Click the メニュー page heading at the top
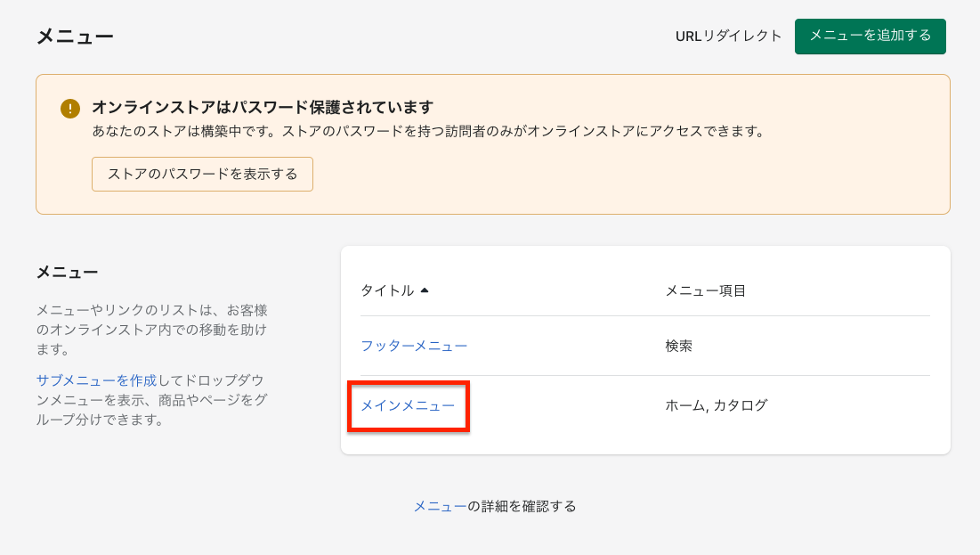Image resolution: width=980 pixels, height=555 pixels. click(75, 37)
